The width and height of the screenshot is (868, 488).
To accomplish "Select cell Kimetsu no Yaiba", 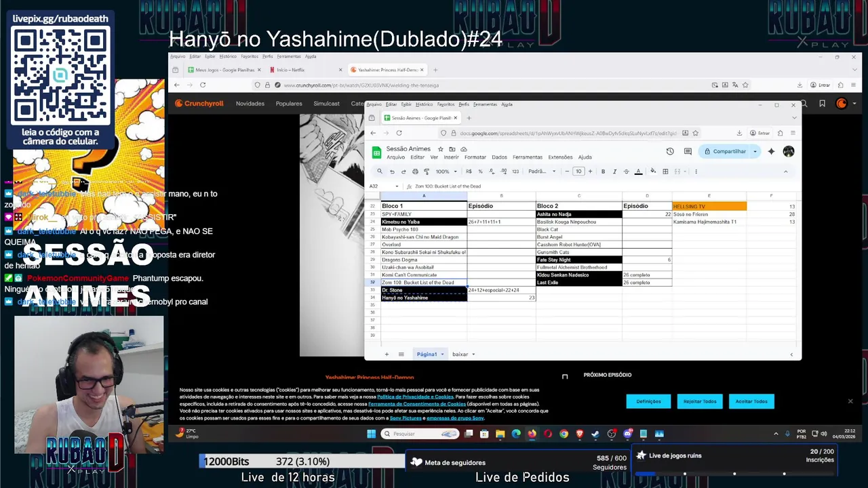I will [424, 222].
